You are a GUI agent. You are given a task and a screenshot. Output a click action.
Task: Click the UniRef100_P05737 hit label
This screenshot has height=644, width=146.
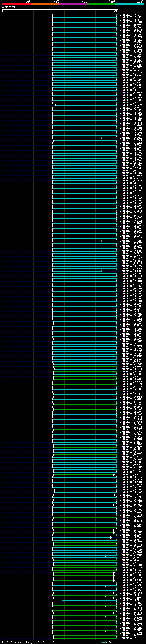131,585
